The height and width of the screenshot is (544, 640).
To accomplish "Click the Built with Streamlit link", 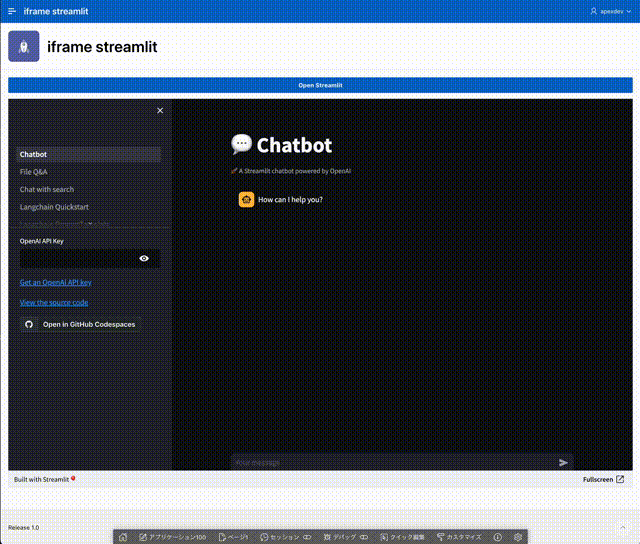I will click(x=45, y=480).
